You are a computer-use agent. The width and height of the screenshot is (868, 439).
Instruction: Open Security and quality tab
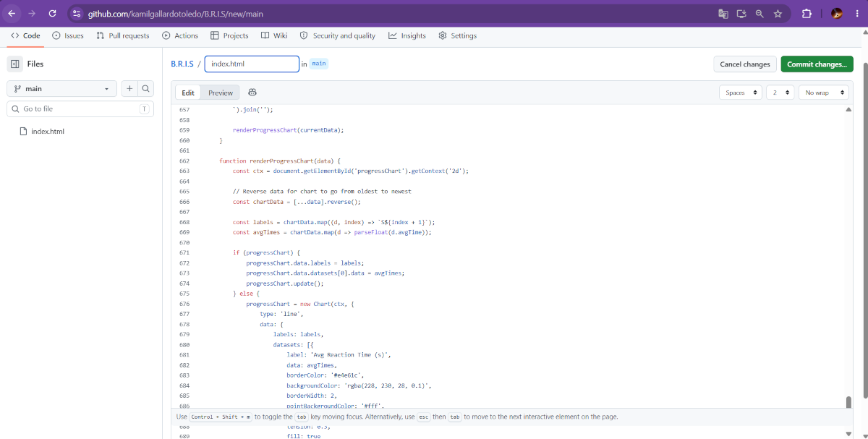338,35
